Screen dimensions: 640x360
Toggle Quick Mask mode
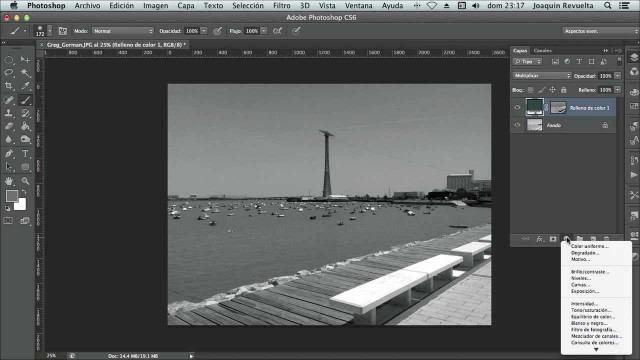8,221
